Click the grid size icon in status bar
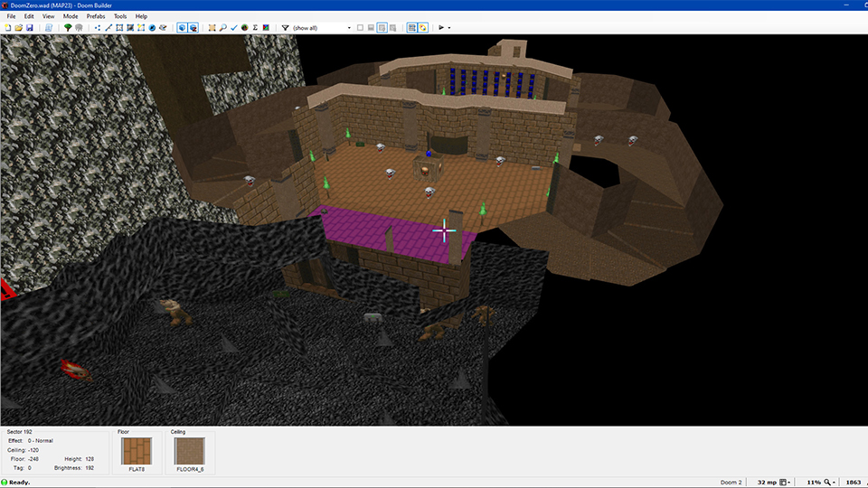 coord(783,483)
